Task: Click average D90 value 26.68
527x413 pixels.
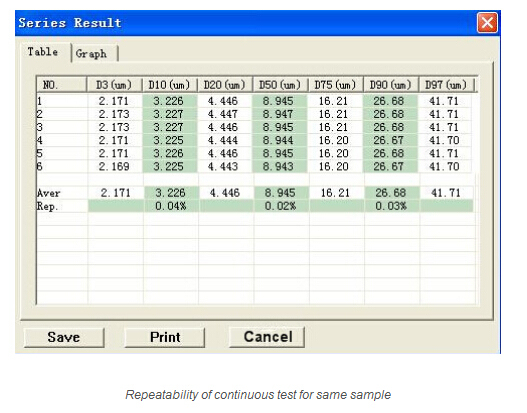Action: tap(391, 193)
